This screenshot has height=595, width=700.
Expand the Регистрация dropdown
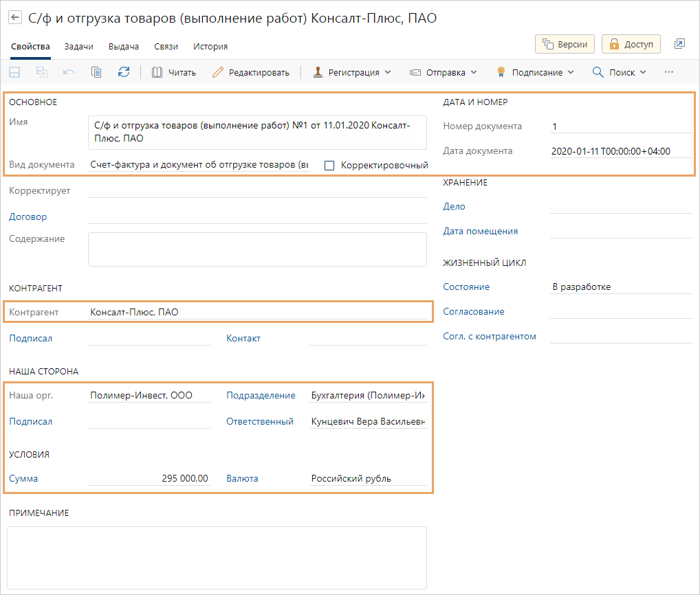[352, 72]
